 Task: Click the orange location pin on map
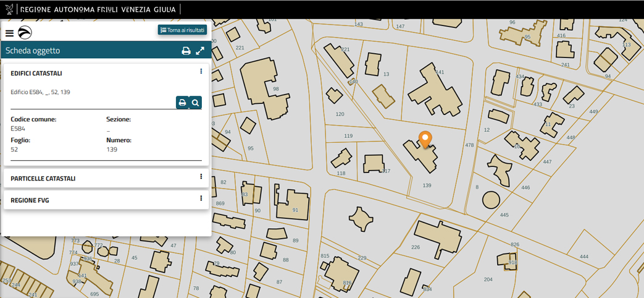click(425, 139)
